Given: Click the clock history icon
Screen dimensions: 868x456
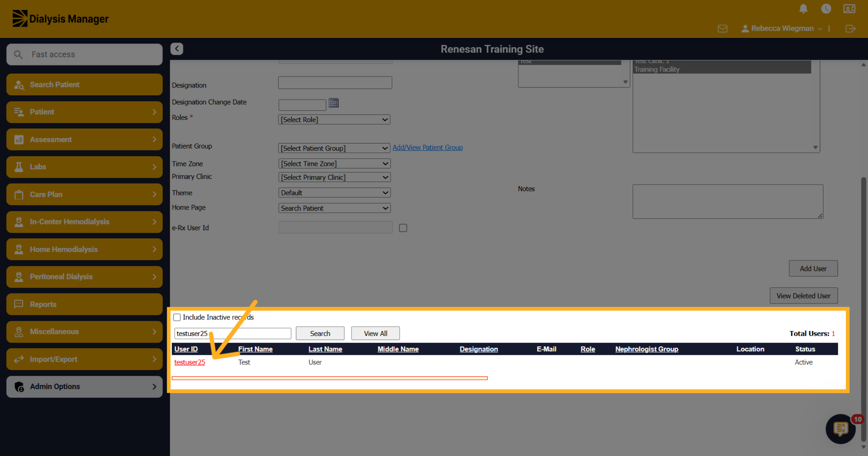Looking at the screenshot, I should pos(826,9).
